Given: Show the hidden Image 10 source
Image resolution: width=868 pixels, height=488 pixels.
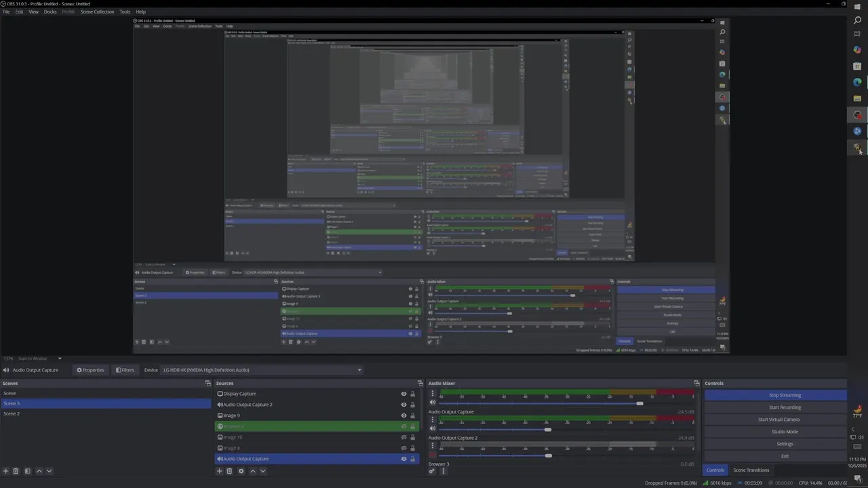Looking at the screenshot, I should 403,437.
